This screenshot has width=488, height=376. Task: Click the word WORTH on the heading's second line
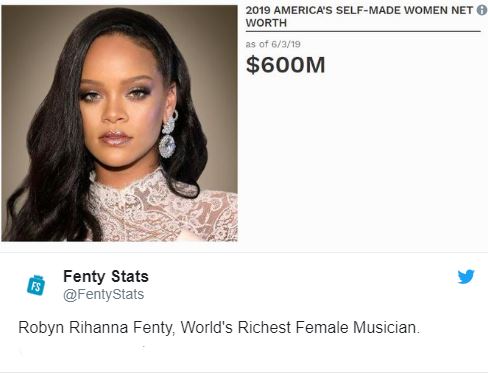tap(266, 23)
